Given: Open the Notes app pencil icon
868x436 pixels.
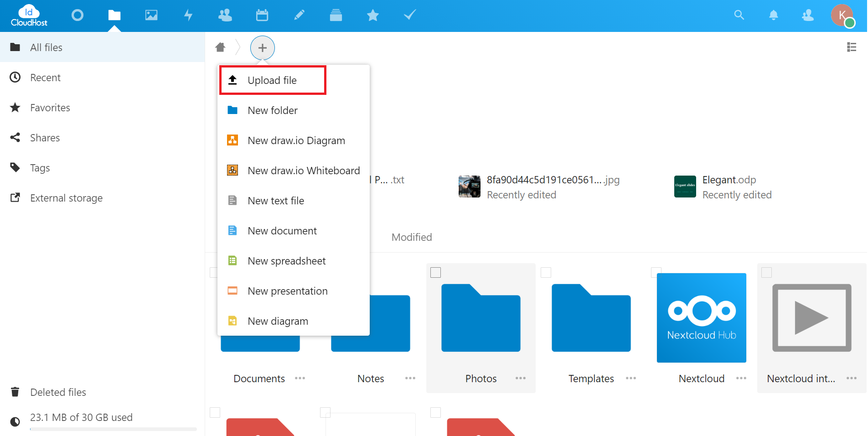Looking at the screenshot, I should coord(299,15).
